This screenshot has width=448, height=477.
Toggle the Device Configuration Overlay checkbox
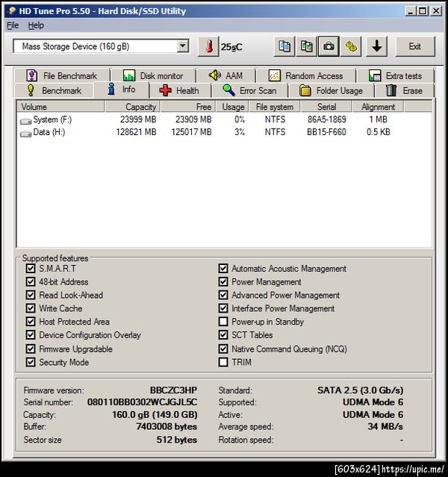click(31, 335)
